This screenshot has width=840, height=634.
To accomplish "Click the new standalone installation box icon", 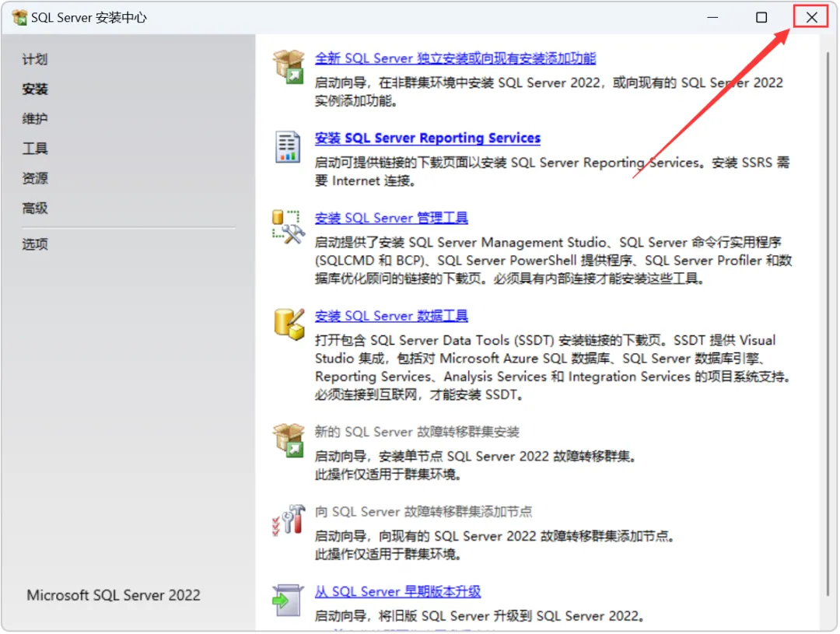I will pyautogui.click(x=289, y=67).
